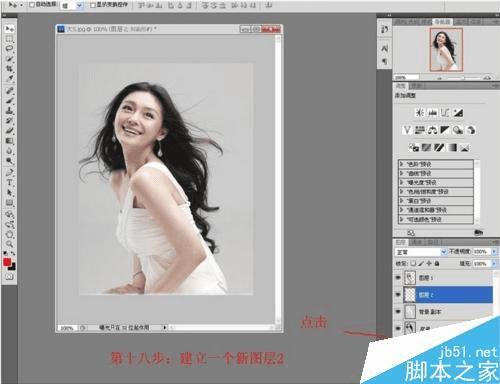The image size is (500, 384).
Task: Click the red foreground color swatch
Action: point(7,262)
